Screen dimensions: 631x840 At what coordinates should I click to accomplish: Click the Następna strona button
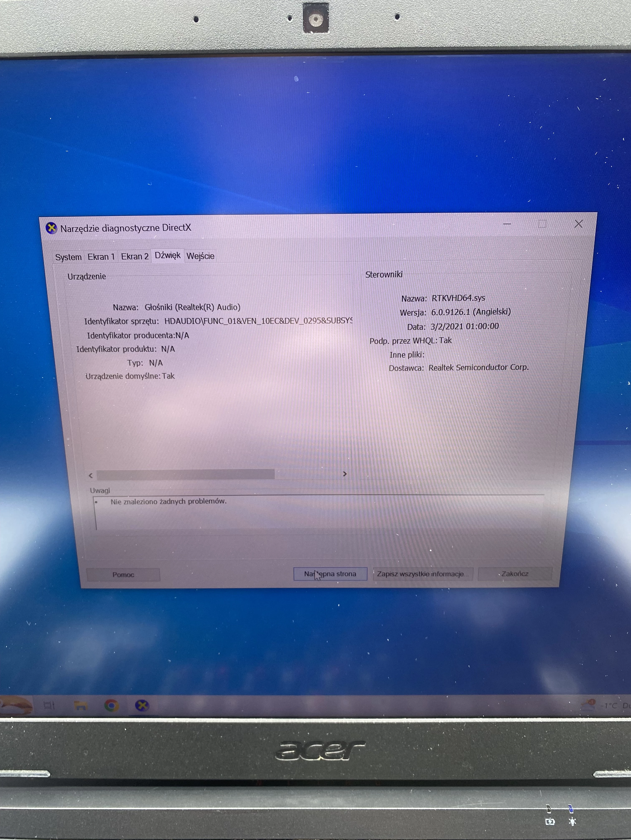[x=330, y=574]
